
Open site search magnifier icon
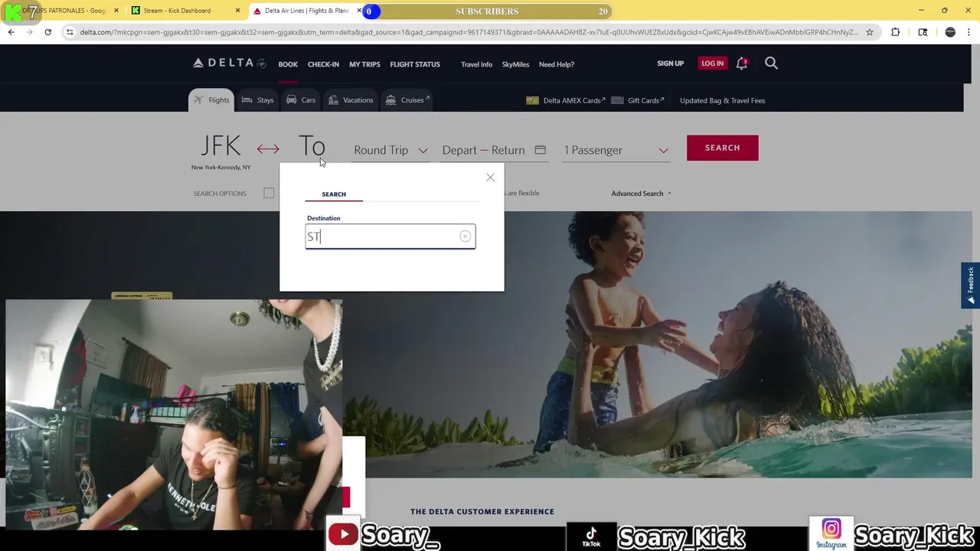click(x=771, y=64)
